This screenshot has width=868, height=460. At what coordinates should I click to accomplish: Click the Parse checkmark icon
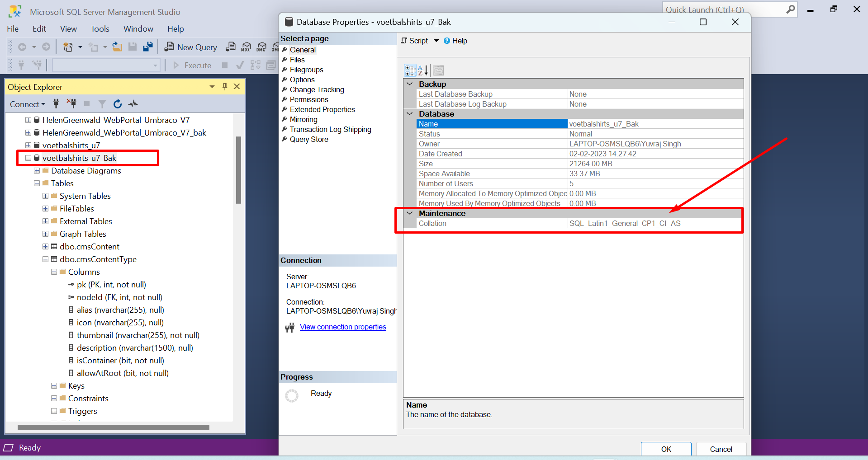240,66
